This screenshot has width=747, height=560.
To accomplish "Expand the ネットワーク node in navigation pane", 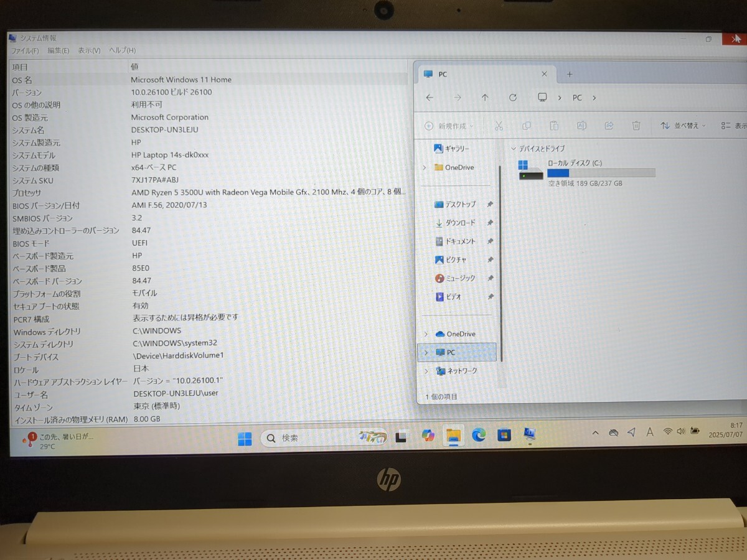I will click(x=426, y=371).
